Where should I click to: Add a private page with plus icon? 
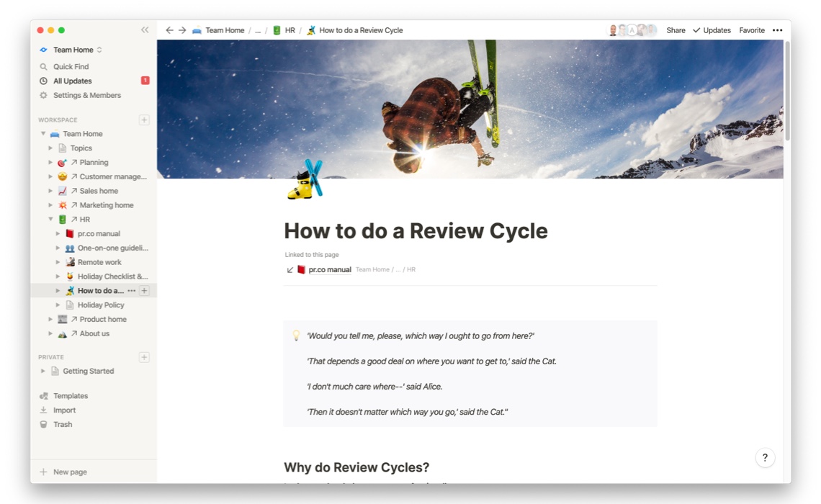144,357
